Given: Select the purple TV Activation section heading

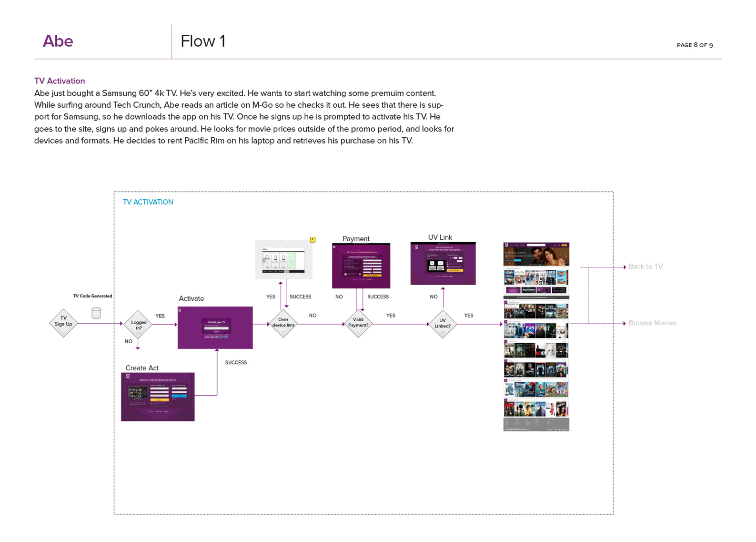Looking at the screenshot, I should (x=60, y=81).
